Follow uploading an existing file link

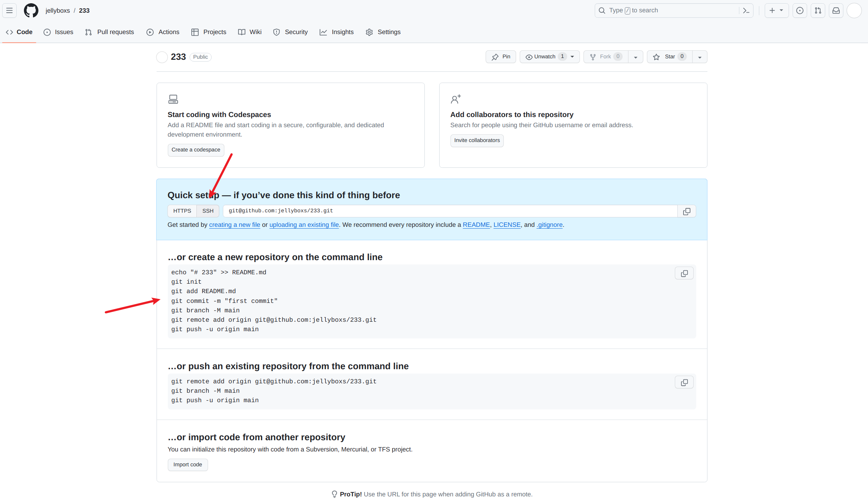point(304,225)
